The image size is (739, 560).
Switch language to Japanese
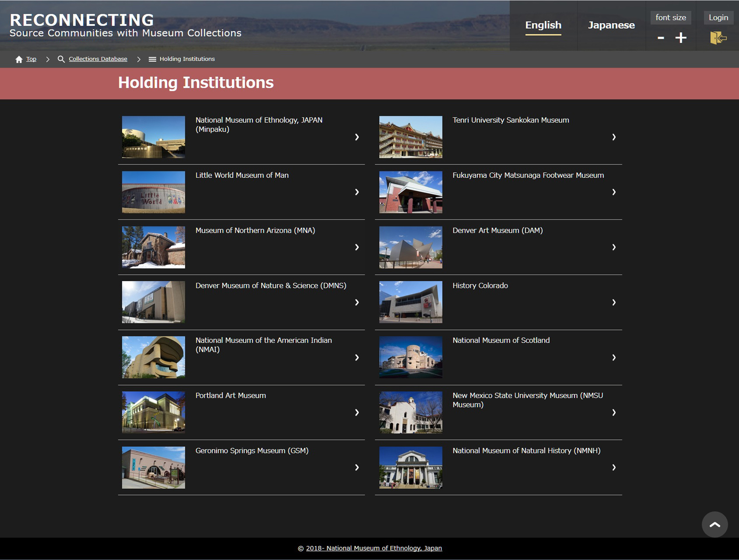[x=611, y=25]
